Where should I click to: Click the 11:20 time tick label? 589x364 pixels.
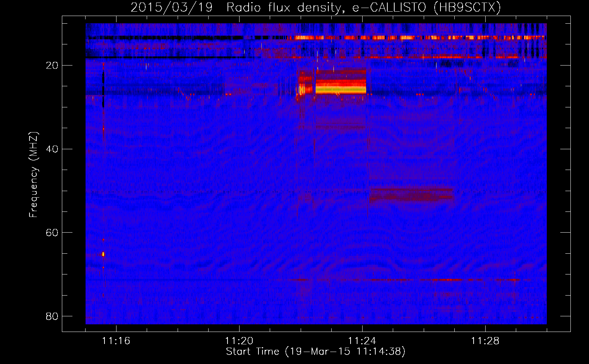pos(239,341)
